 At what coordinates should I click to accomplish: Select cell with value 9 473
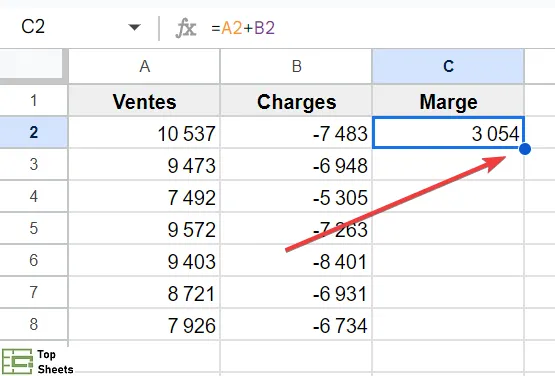coord(144,164)
